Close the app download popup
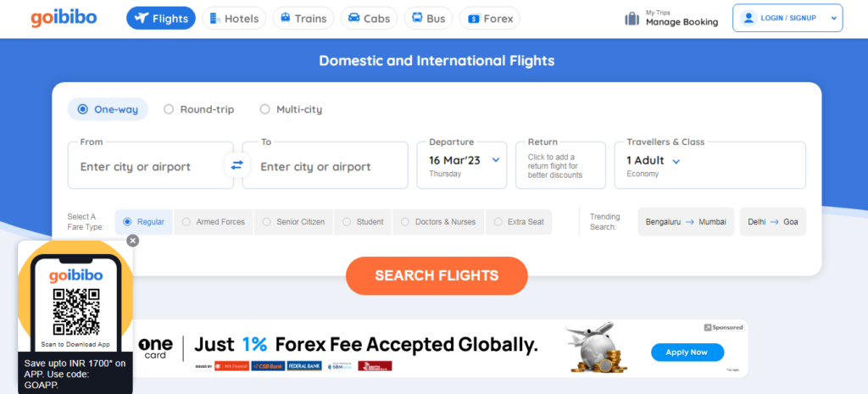The image size is (868, 394). 132,241
